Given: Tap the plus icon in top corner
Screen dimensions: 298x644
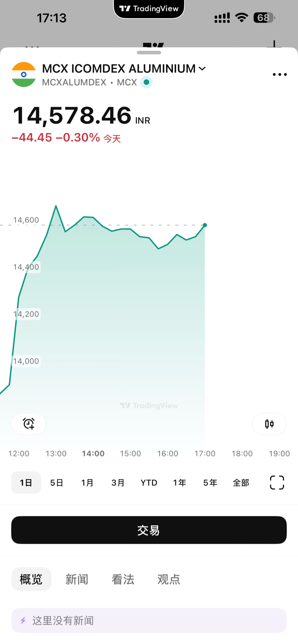Looking at the screenshot, I should pos(274,44).
